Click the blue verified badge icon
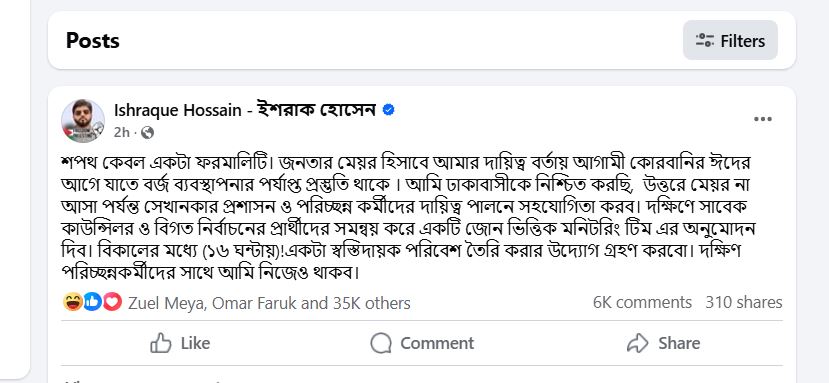 coord(389,110)
